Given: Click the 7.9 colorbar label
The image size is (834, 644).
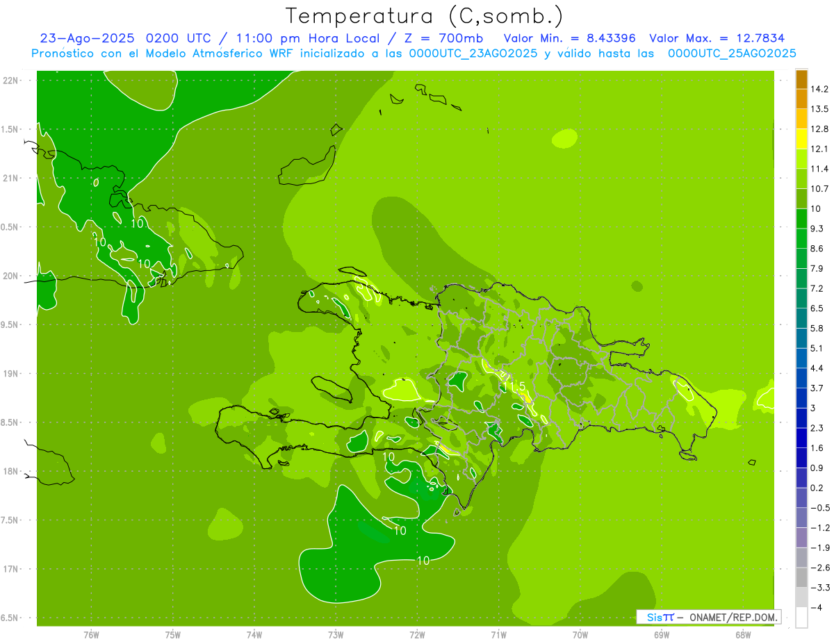Looking at the screenshot, I should [x=817, y=268].
